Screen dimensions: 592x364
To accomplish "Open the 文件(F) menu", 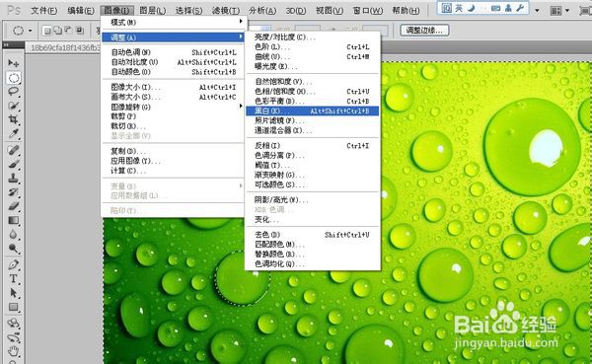I will coord(43,11).
